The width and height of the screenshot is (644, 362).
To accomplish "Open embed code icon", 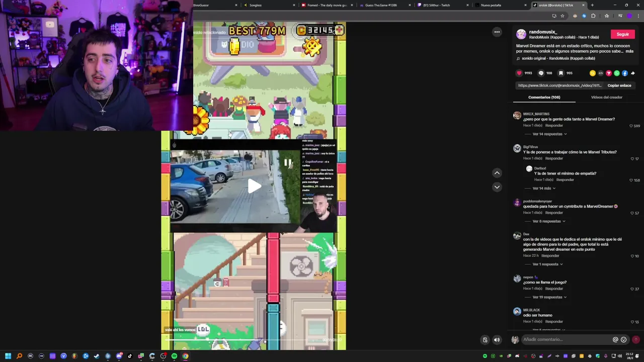I will (601, 73).
